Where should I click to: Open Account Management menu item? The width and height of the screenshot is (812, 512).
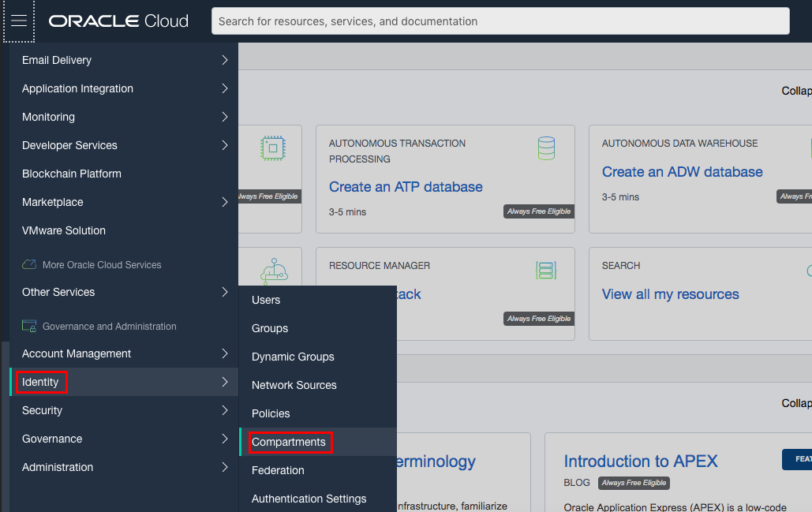click(x=124, y=353)
